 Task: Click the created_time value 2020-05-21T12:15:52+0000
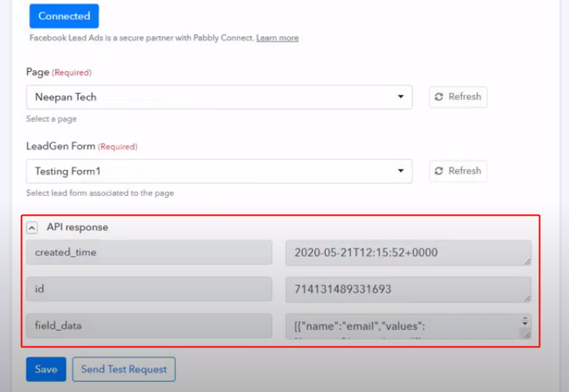(x=408, y=252)
